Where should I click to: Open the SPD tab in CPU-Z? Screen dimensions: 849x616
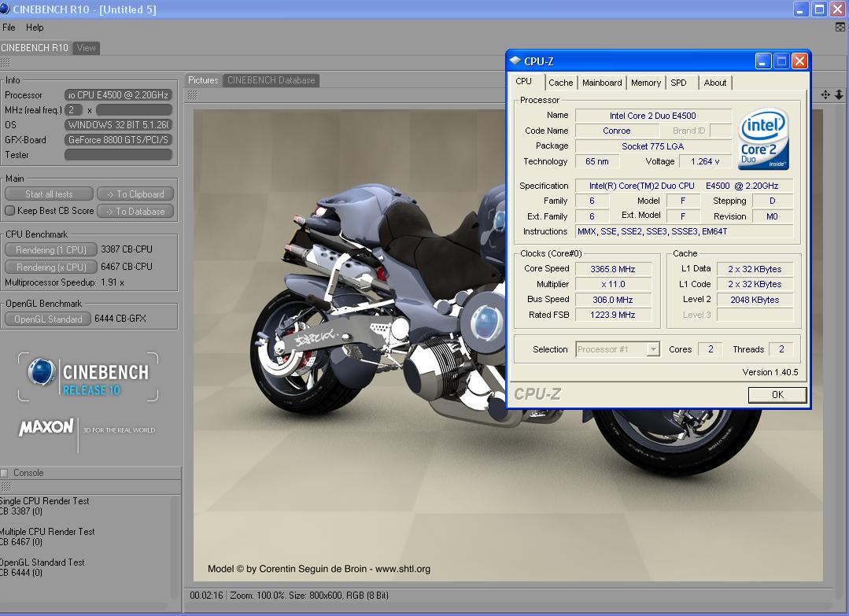pyautogui.click(x=678, y=83)
